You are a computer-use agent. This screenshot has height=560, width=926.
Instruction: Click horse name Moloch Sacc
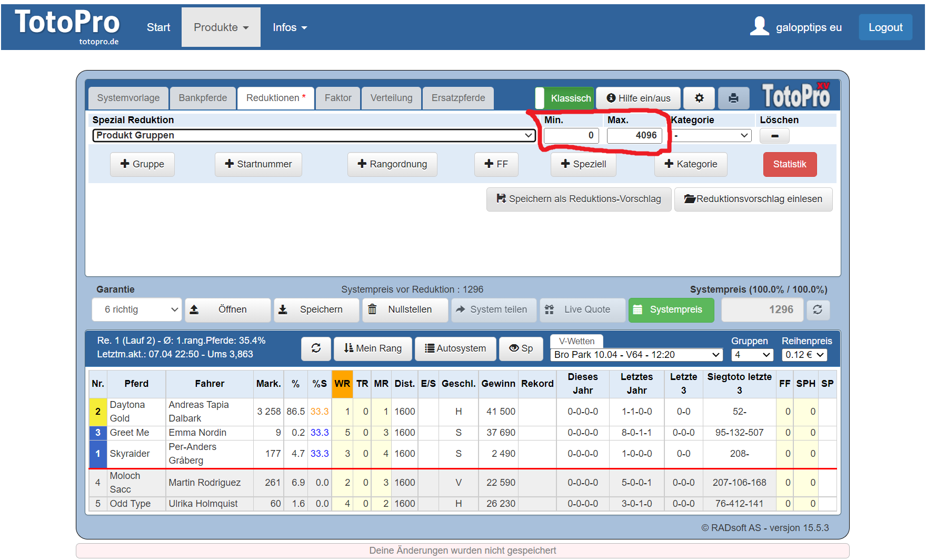pos(125,483)
